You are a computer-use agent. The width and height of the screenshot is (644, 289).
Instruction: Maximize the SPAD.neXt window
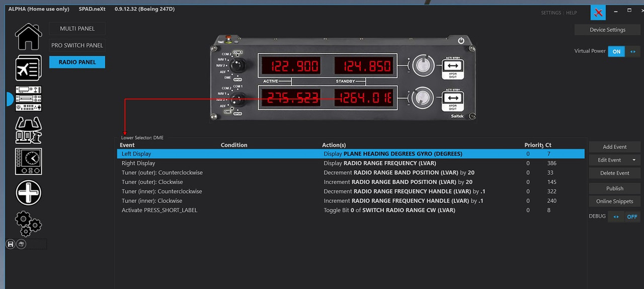tap(629, 11)
